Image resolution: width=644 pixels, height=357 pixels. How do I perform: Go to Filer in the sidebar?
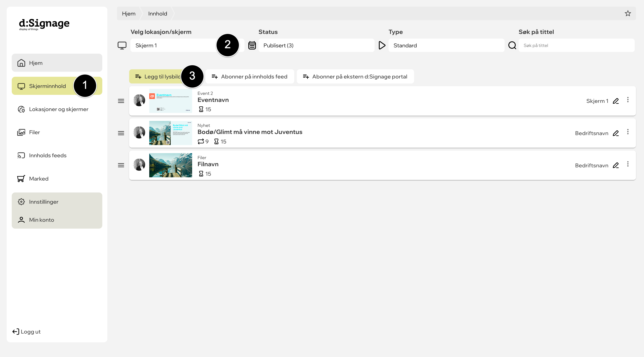click(x=57, y=132)
